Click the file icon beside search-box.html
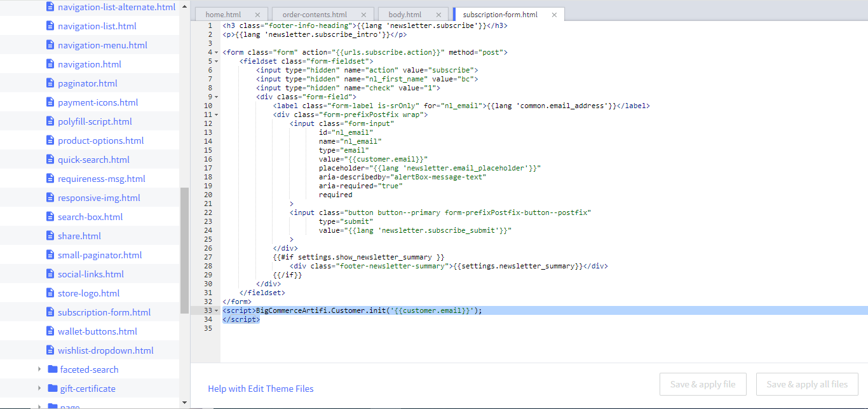 [x=51, y=217]
